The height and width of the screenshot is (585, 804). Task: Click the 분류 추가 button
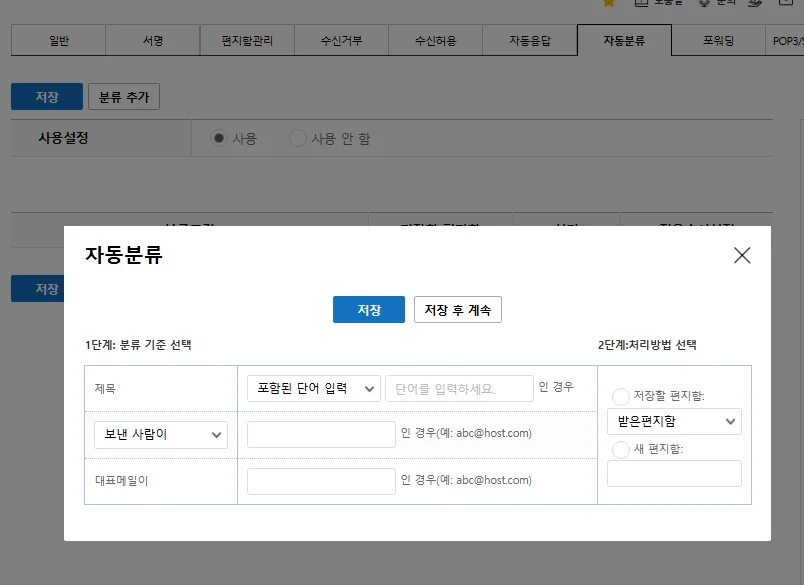[124, 96]
